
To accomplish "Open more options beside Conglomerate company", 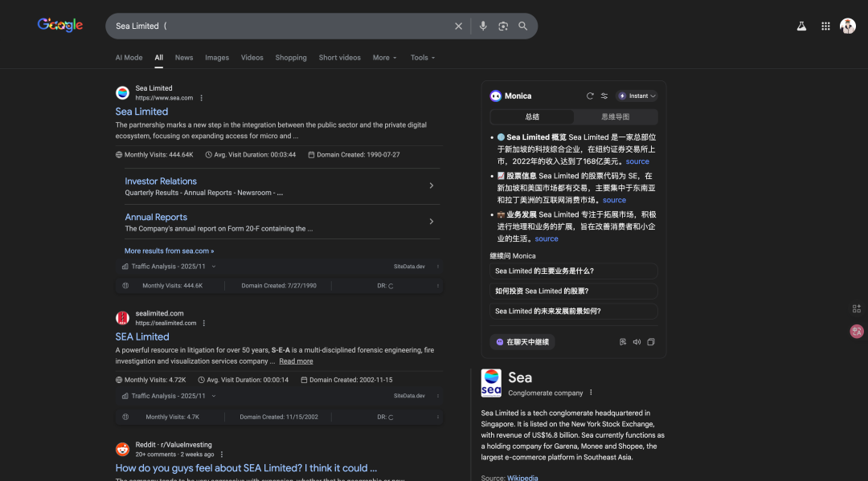I will (591, 393).
